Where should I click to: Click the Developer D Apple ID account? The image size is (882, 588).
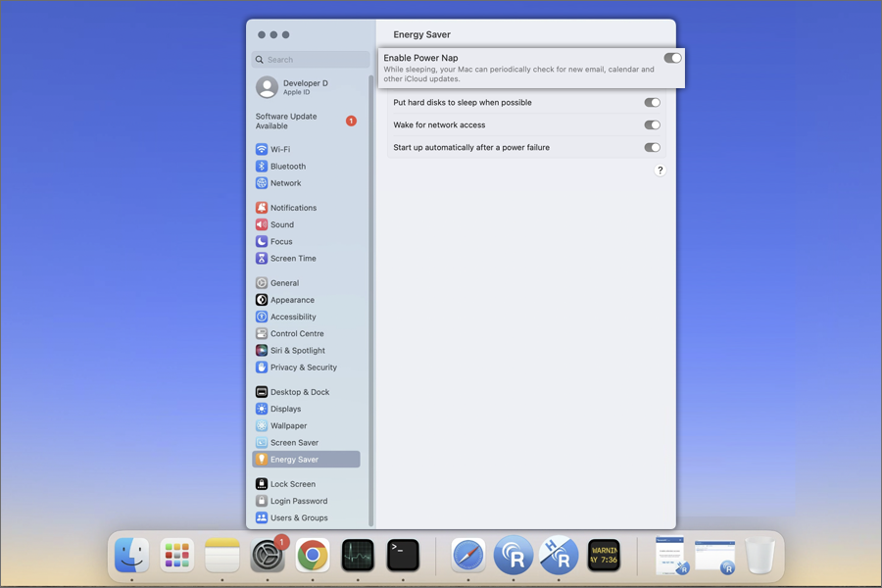pos(304,87)
